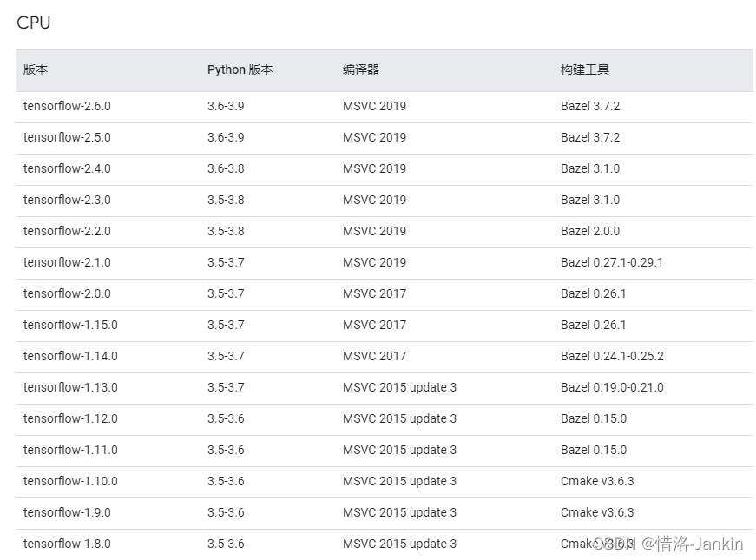The width and height of the screenshot is (756, 560).
Task: Select the tensorflow-1.15.0 version cell
Action: pos(70,325)
